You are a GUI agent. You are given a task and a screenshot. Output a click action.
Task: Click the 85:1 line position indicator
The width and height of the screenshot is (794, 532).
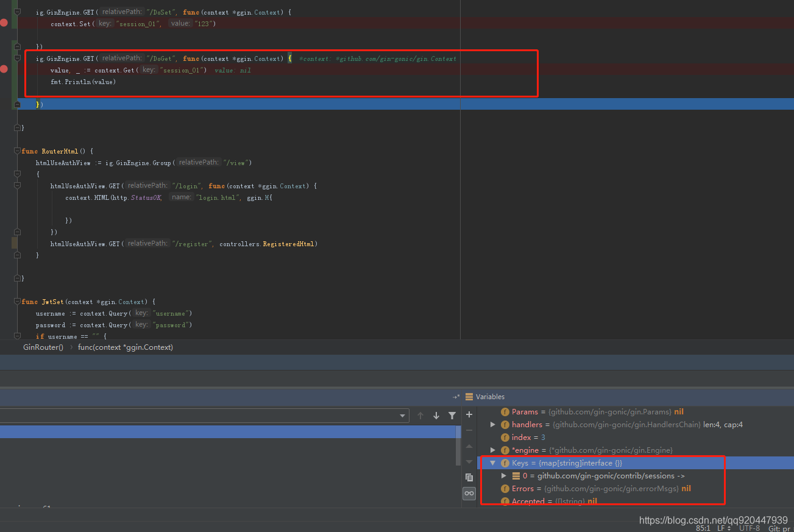(703, 528)
